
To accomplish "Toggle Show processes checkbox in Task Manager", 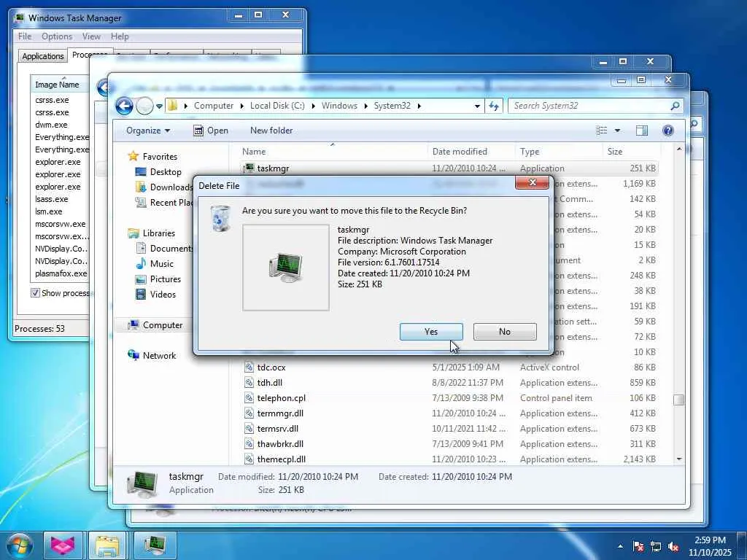I will pyautogui.click(x=35, y=293).
